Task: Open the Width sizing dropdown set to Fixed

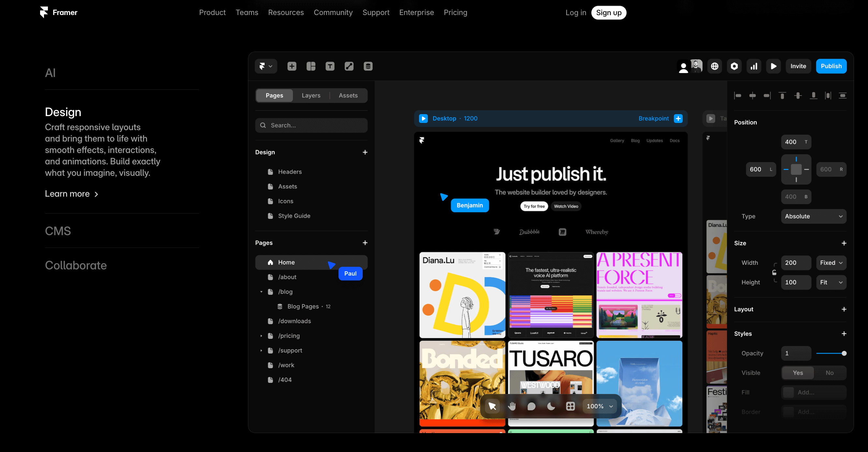Action: [831, 263]
